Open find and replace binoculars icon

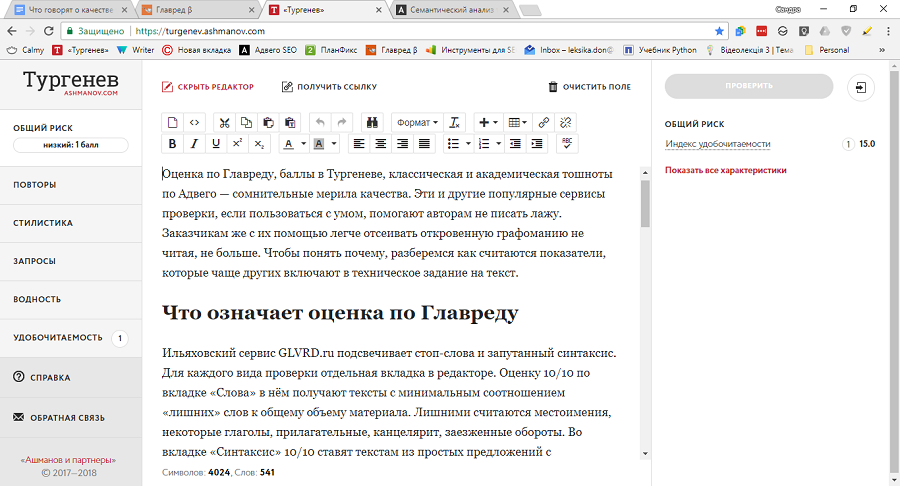point(372,122)
